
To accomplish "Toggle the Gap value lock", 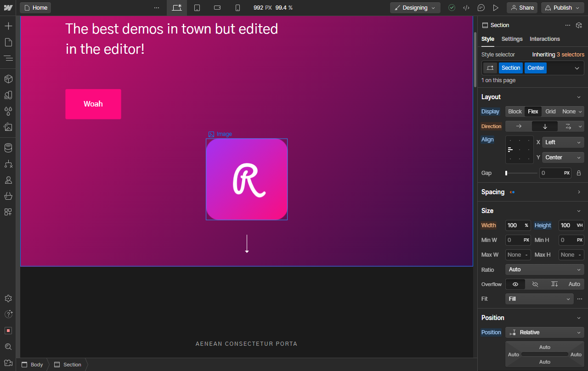I will pos(579,173).
